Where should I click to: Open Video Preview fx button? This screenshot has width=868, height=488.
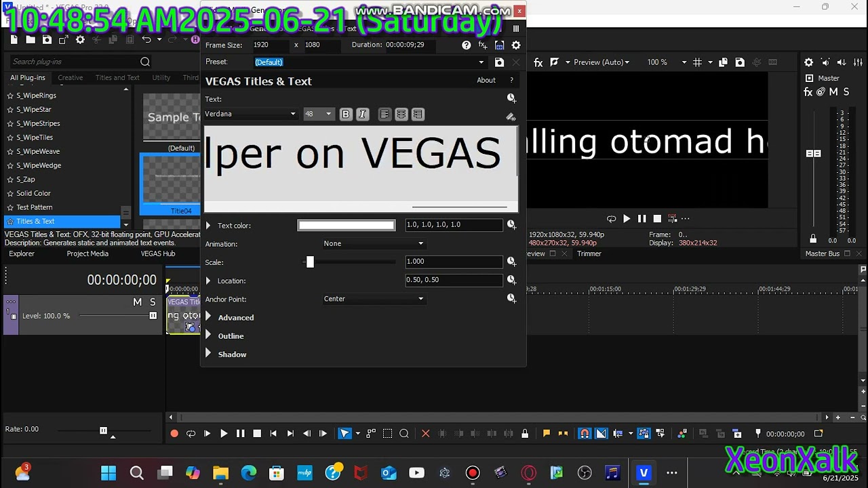pyautogui.click(x=538, y=62)
